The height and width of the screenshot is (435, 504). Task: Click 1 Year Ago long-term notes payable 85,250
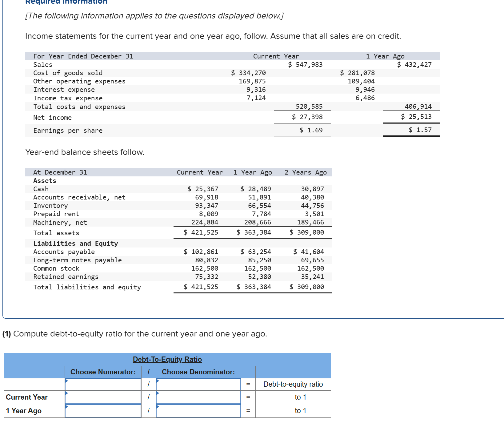tap(259, 260)
